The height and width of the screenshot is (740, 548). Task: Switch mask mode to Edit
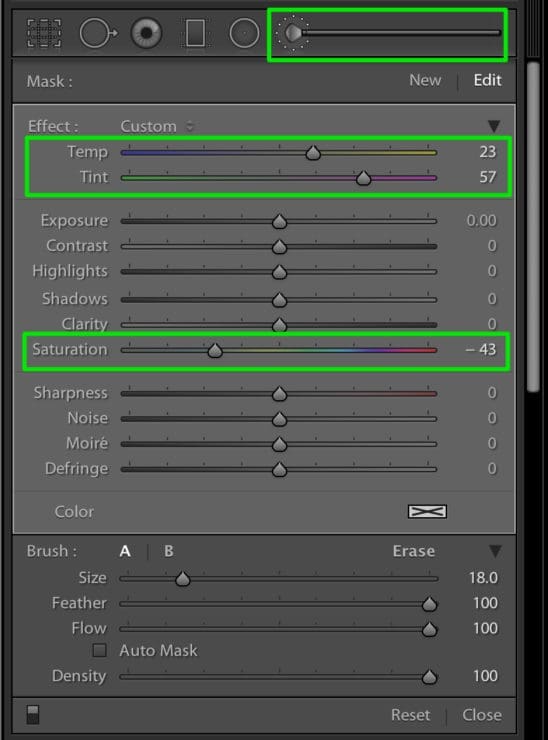[488, 80]
